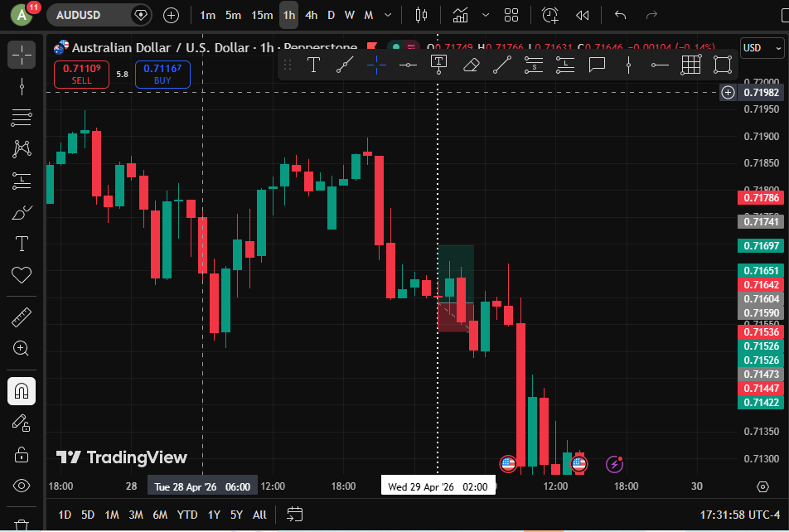The height and width of the screenshot is (532, 789).
Task: Open timezone menu showing UTC-4
Action: tap(739, 515)
